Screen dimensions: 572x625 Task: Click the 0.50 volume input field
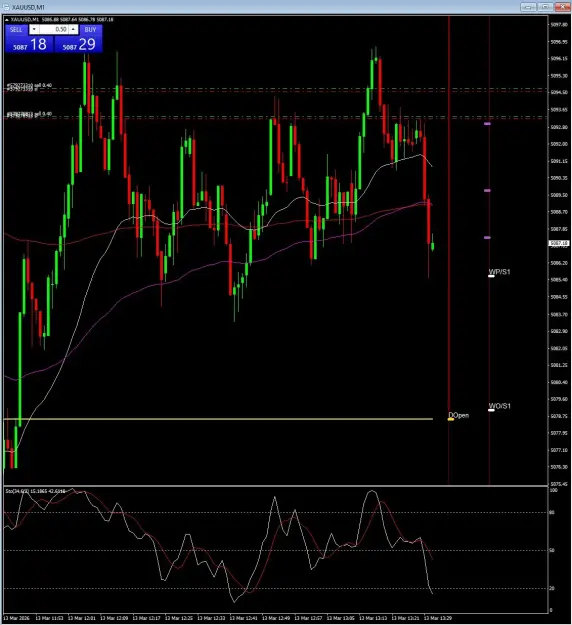tap(54, 29)
